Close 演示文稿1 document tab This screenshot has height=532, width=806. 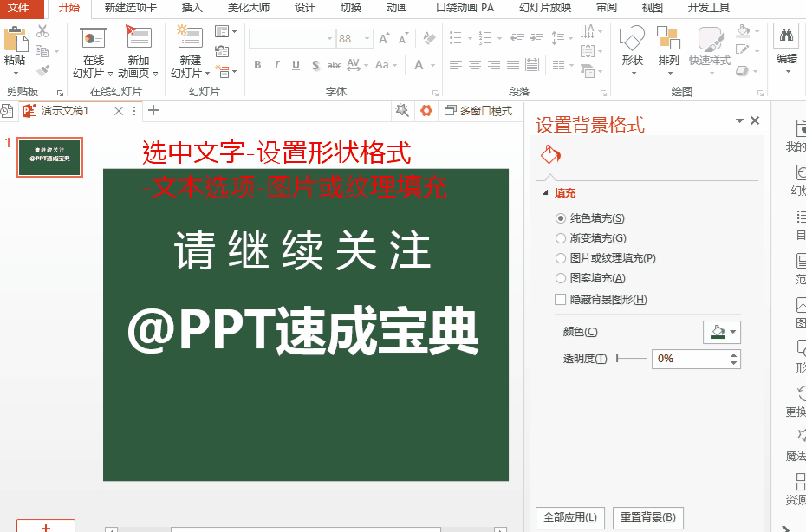[119, 111]
